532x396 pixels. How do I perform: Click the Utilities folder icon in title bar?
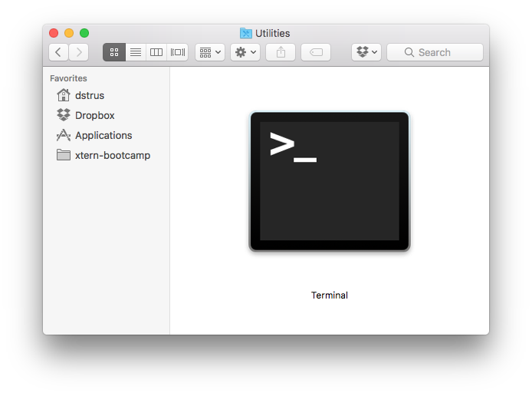click(246, 33)
